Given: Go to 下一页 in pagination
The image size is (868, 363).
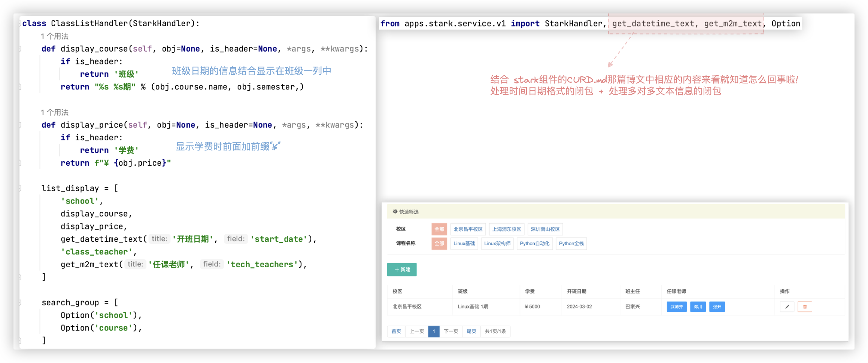Looking at the screenshot, I should 451,331.
